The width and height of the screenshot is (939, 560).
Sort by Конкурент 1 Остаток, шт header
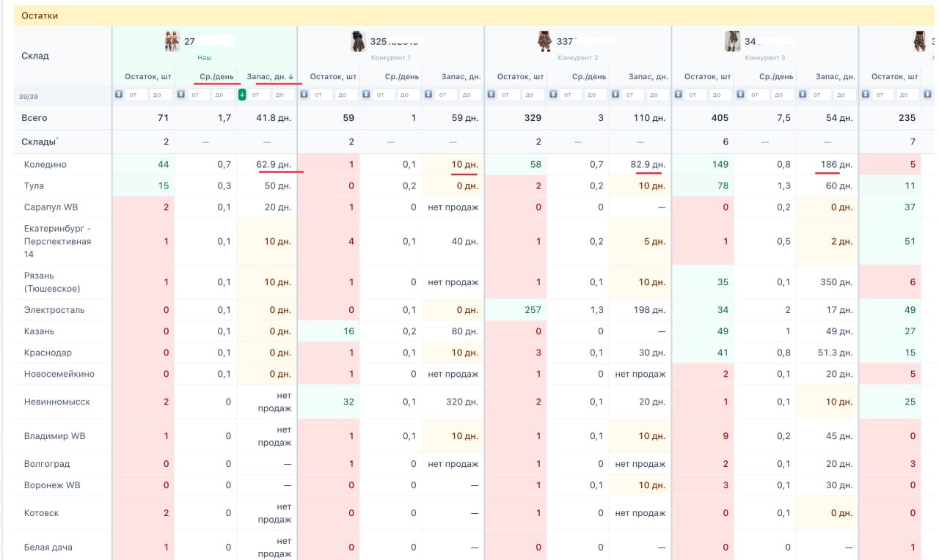point(333,76)
